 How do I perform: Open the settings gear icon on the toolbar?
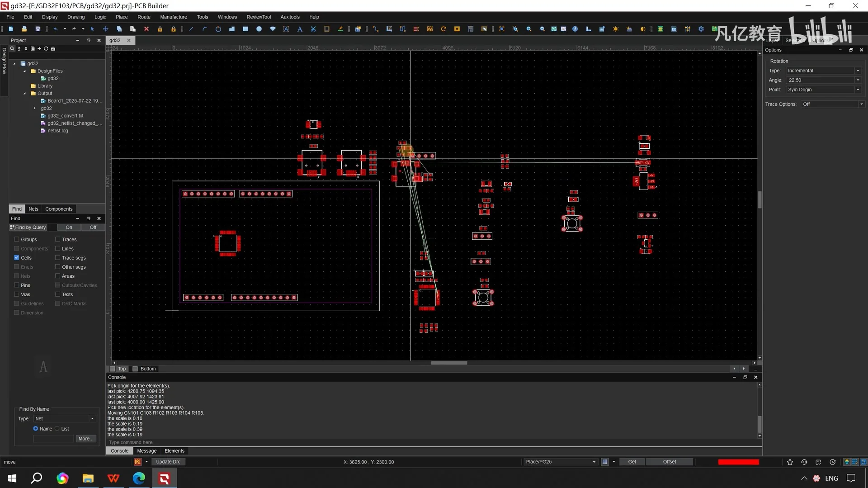[701, 29]
